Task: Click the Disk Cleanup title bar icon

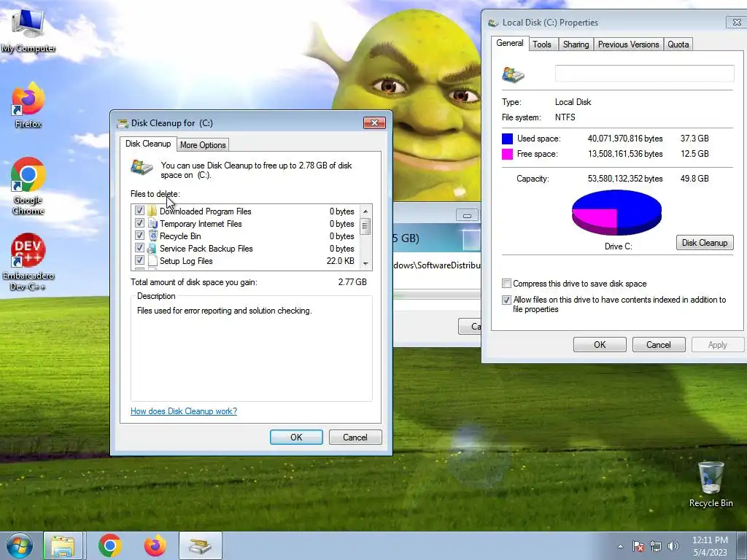Action: tap(123, 123)
